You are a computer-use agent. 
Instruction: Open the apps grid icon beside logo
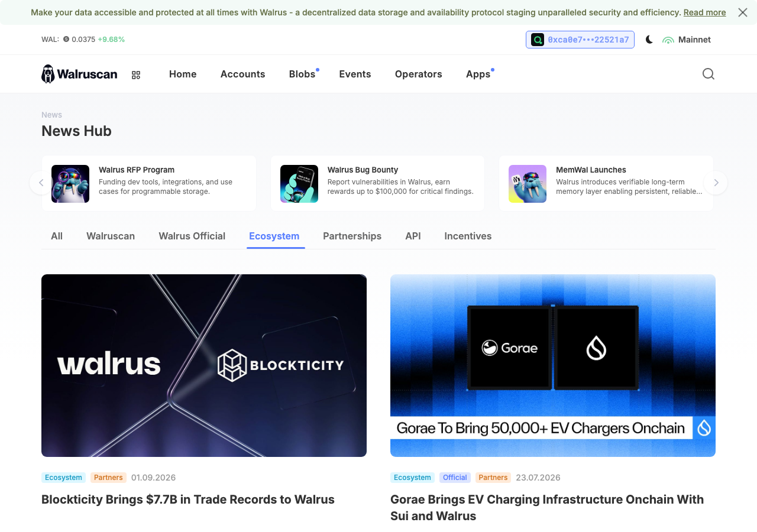136,74
